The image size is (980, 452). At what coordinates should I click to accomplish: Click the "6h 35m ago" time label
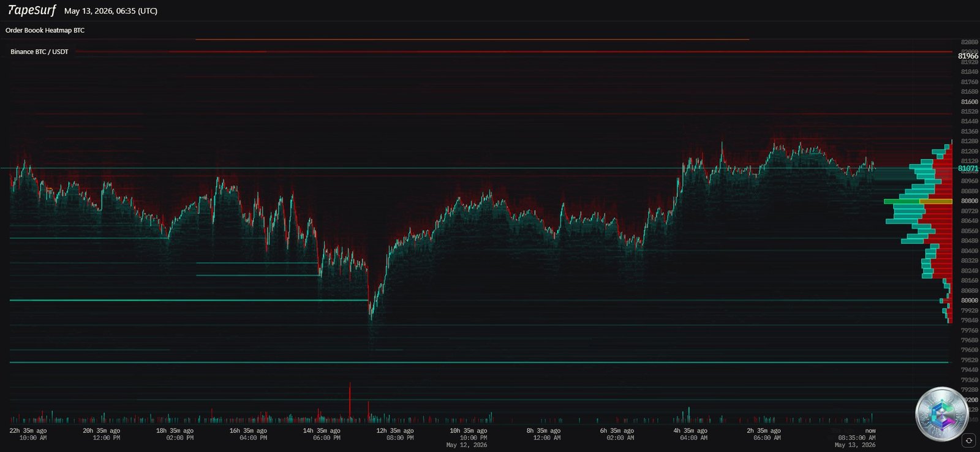617,431
